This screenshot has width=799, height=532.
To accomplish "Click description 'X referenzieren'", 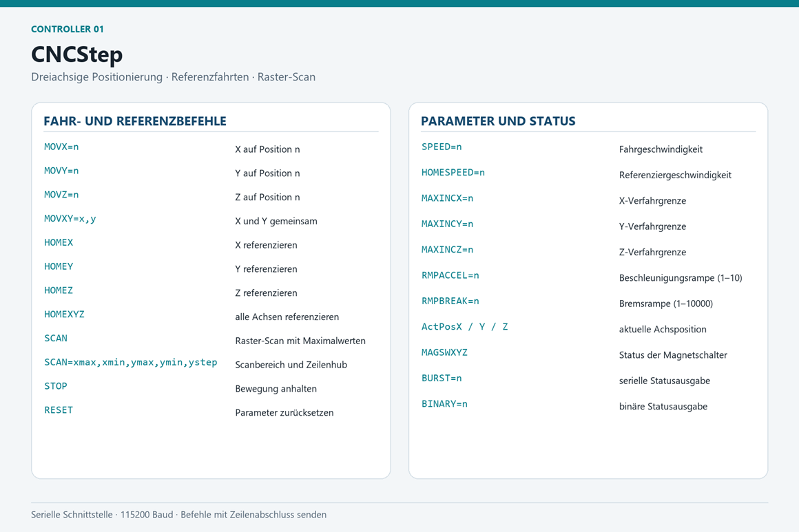I will click(x=266, y=245).
